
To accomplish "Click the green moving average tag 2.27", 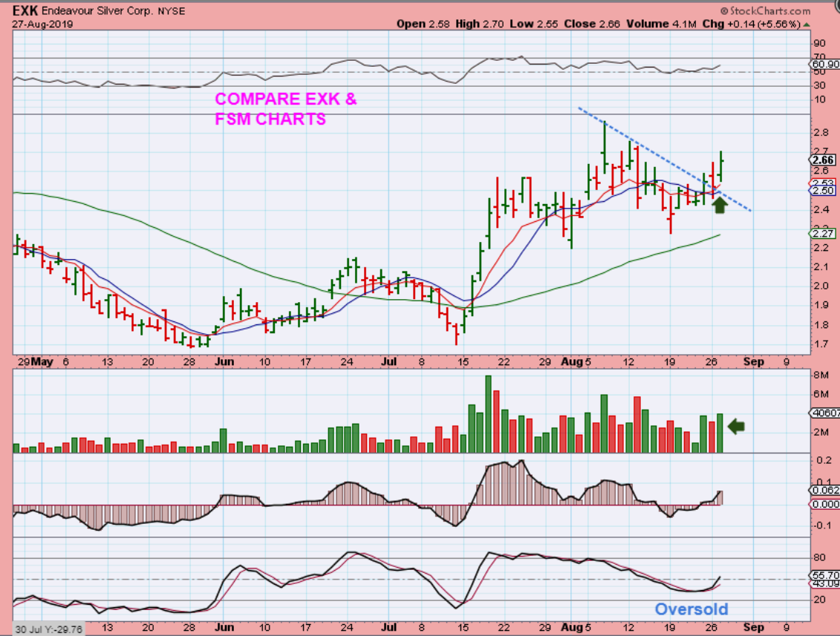I will (822, 234).
